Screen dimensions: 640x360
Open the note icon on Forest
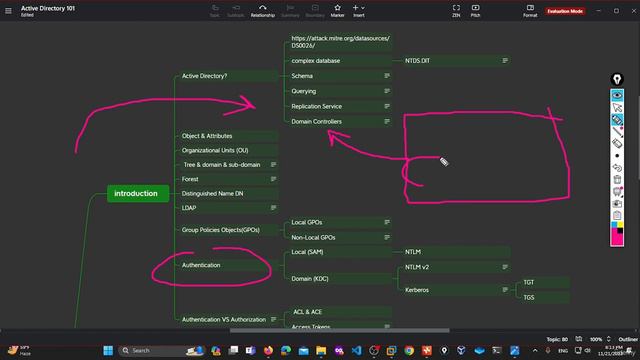273,179
